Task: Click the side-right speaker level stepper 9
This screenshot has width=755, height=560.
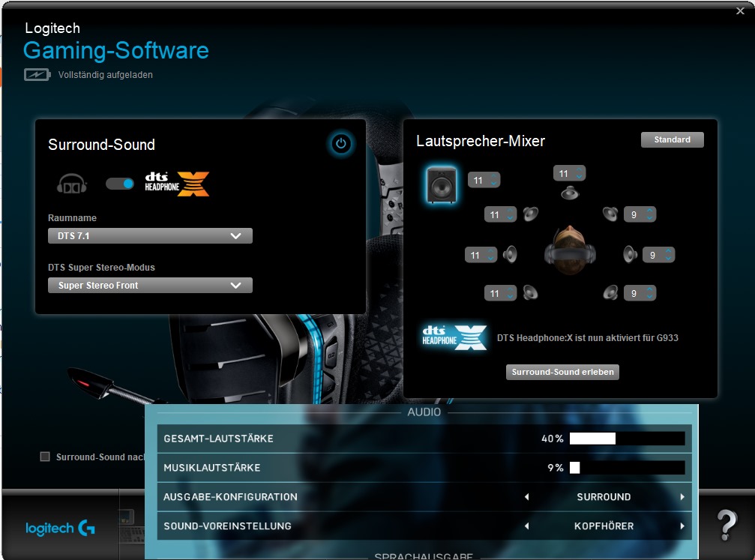Action: [x=659, y=255]
